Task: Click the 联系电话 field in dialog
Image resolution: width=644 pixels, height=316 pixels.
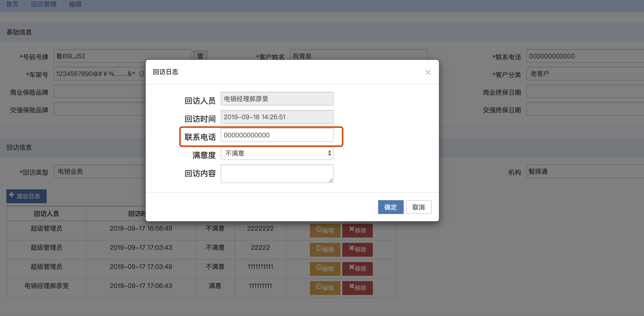Action: tap(277, 135)
